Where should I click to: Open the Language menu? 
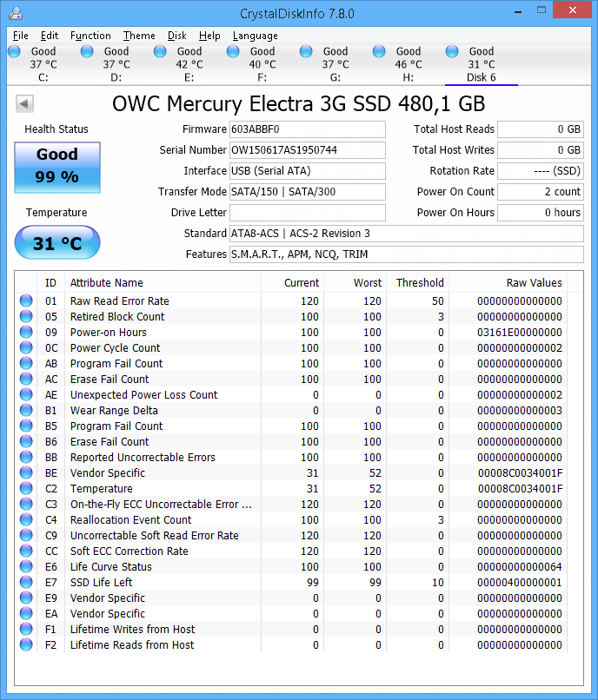click(x=255, y=36)
